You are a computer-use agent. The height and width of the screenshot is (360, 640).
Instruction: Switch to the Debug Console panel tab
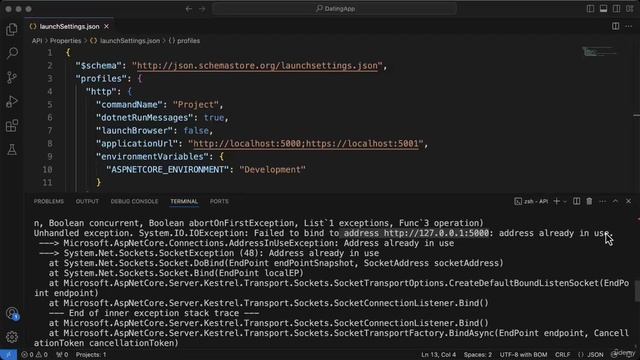click(134, 201)
